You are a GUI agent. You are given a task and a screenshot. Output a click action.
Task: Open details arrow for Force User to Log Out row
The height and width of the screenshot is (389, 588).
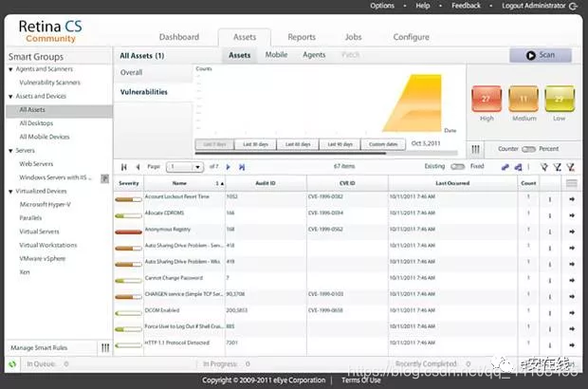click(x=572, y=328)
